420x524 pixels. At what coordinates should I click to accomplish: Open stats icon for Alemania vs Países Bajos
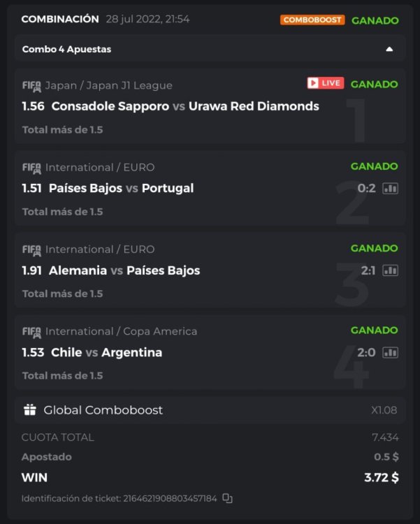coord(390,270)
